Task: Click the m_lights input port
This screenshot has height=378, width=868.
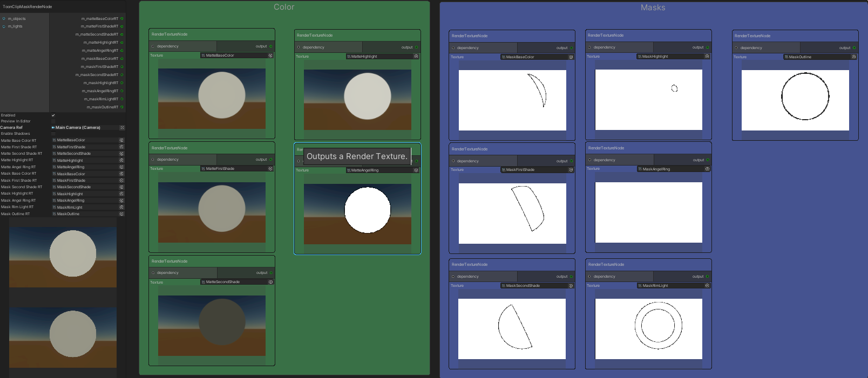Action: click(4, 26)
